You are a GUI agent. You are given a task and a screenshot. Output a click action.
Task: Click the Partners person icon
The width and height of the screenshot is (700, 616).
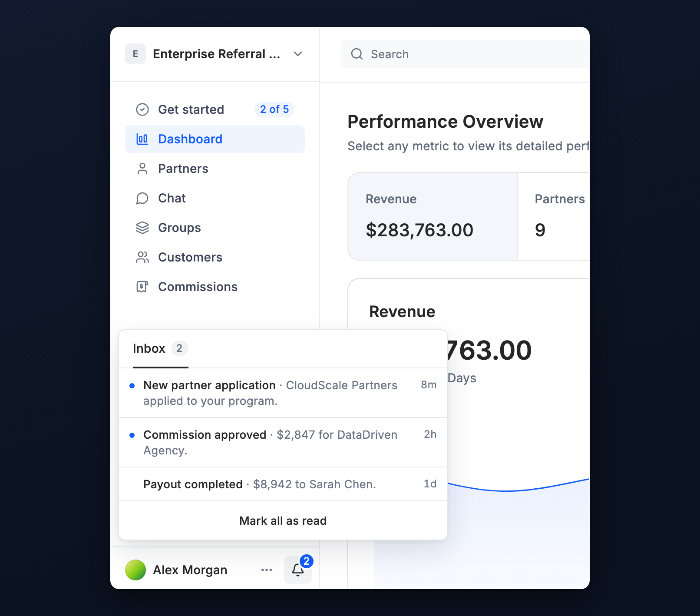[x=142, y=169]
